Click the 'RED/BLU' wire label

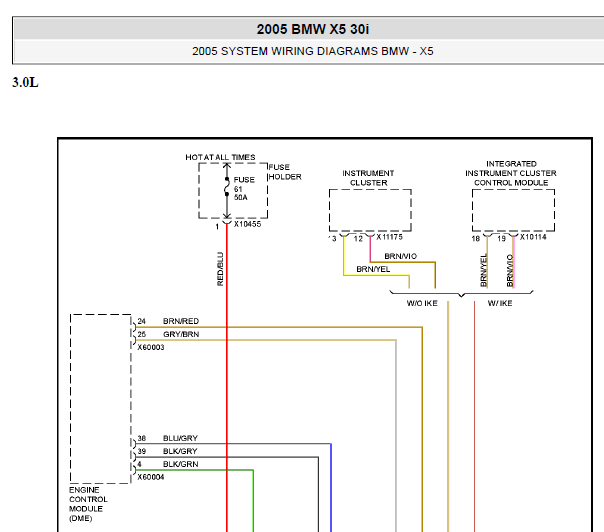220,269
